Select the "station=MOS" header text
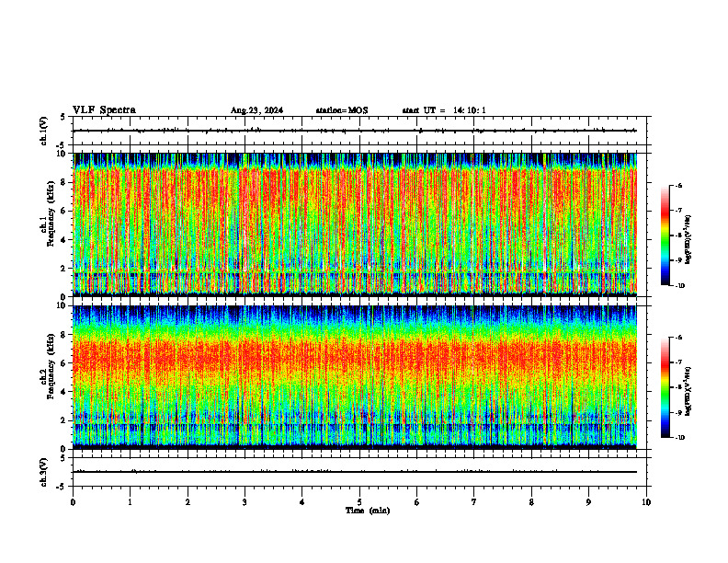 tap(342, 110)
